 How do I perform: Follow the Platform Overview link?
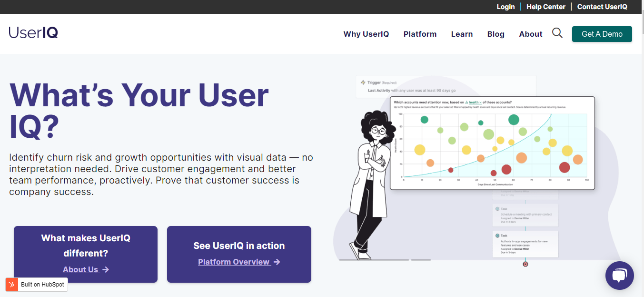234,262
